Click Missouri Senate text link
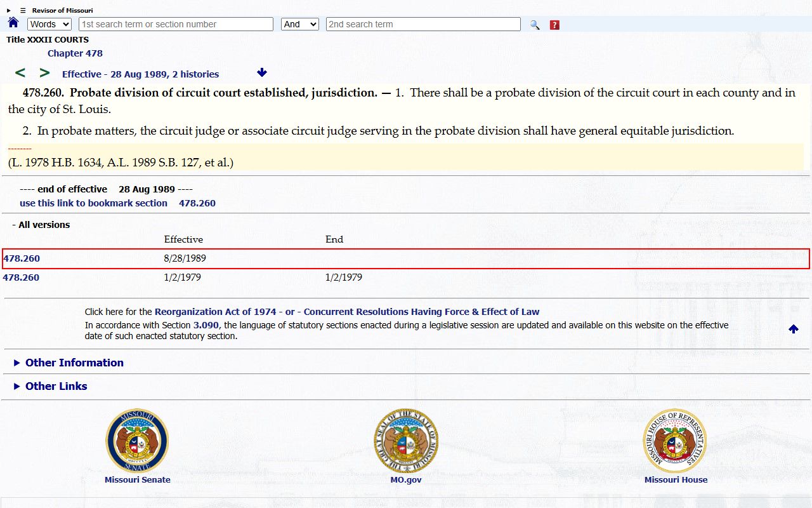 coord(138,480)
